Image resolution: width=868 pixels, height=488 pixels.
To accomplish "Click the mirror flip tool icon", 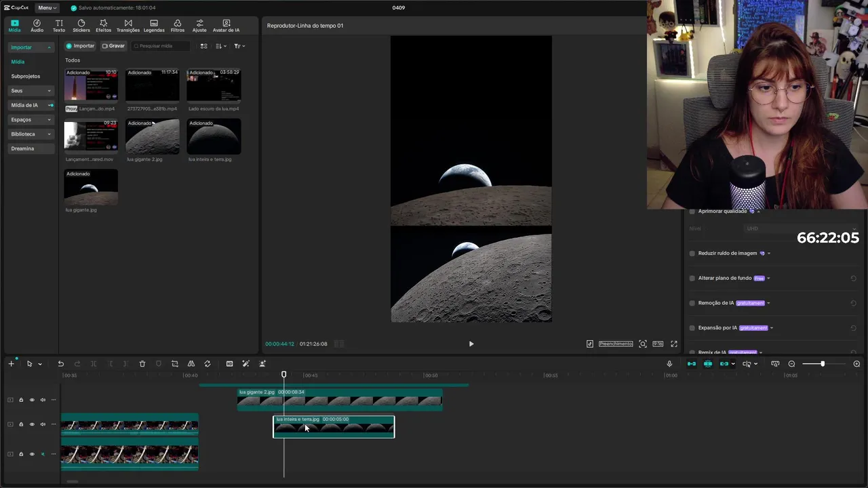I will pyautogui.click(x=191, y=364).
